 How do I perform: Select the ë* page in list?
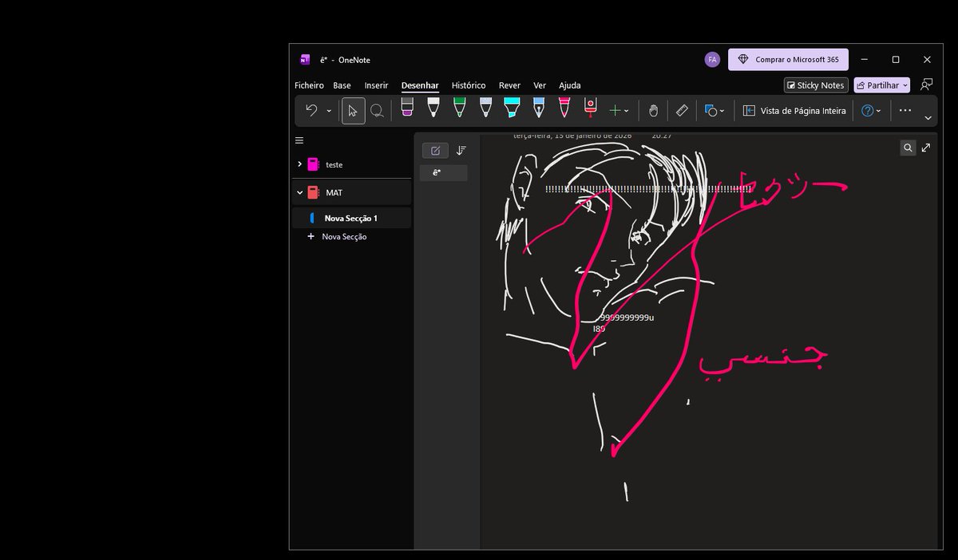click(444, 172)
